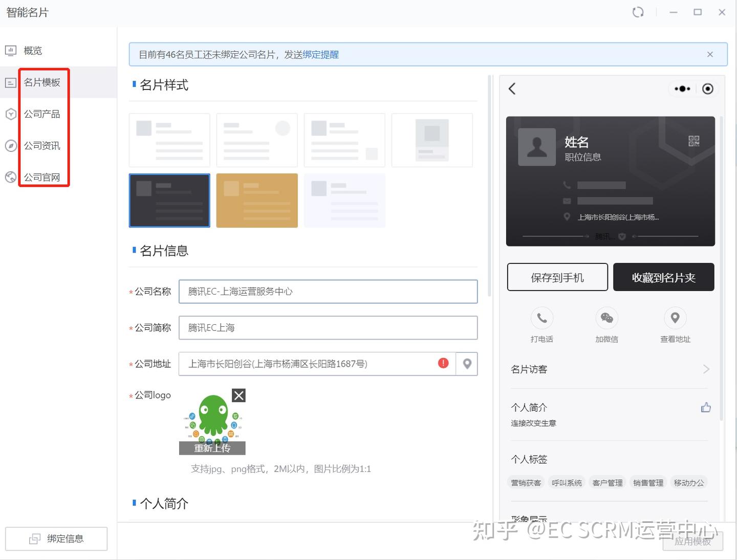Image resolution: width=737 pixels, height=560 pixels.
Task: Click the red error alert icon in the address field
Action: click(443, 363)
